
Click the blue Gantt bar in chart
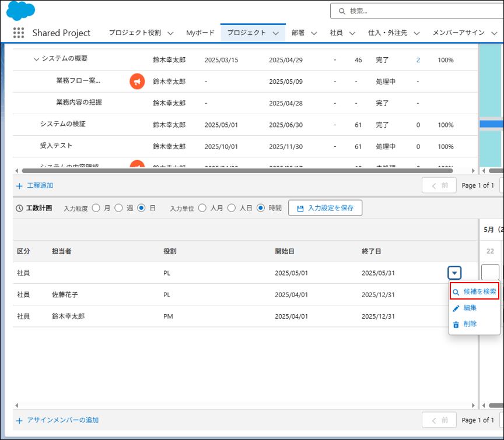491,124
